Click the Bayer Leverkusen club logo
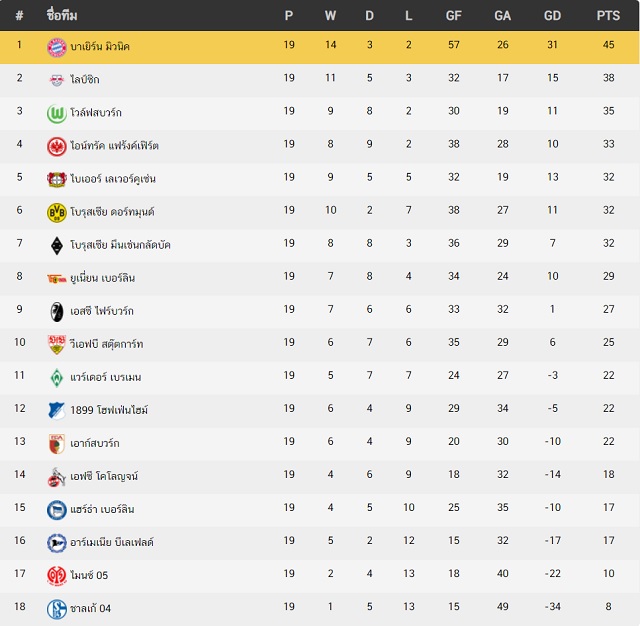 57,180
